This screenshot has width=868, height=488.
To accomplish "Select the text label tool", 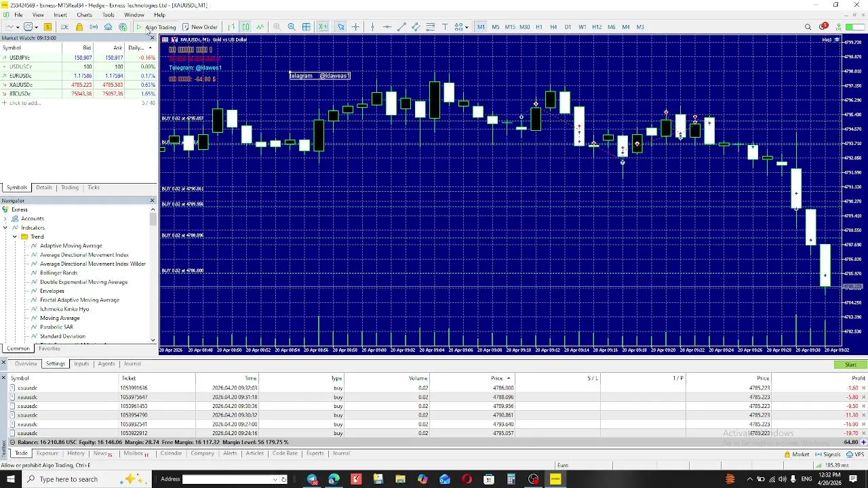I will (x=445, y=27).
